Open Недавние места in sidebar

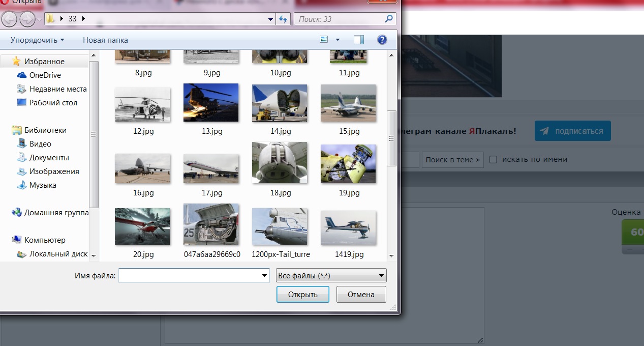(58, 89)
